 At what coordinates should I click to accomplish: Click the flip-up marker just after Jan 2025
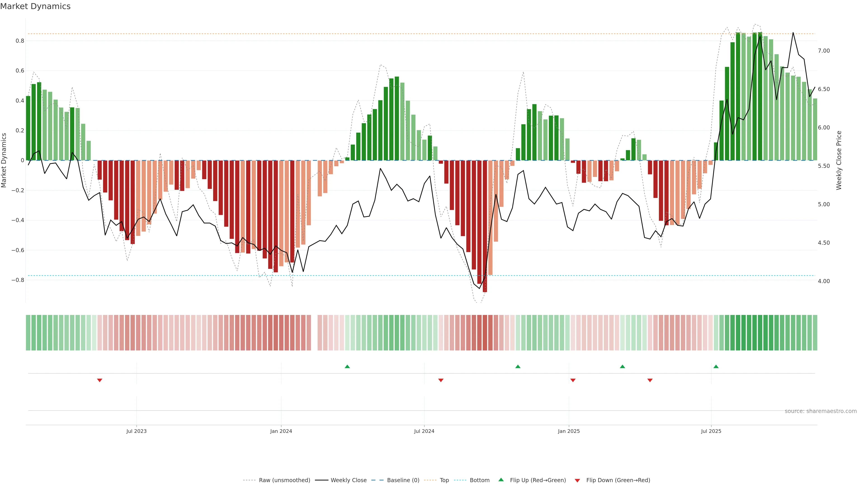tap(622, 366)
